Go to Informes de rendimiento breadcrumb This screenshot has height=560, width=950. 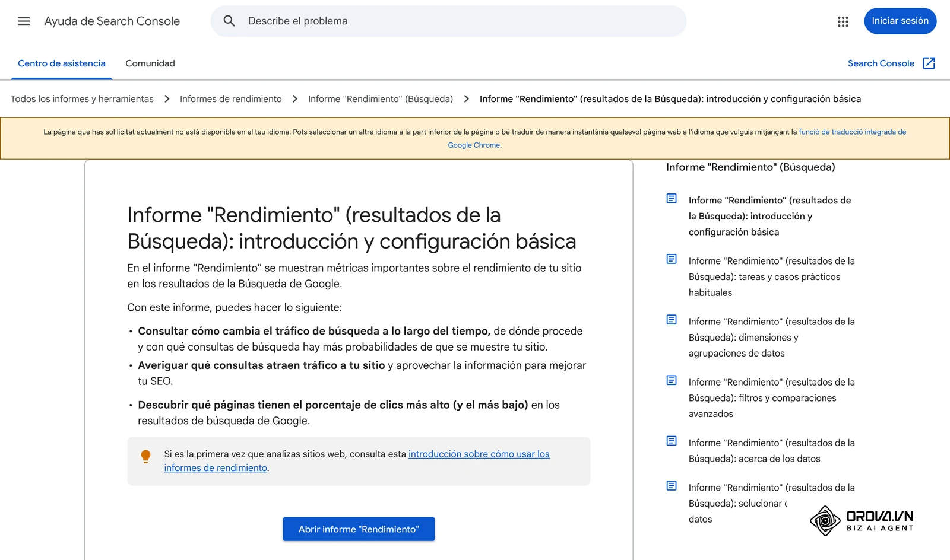point(231,99)
